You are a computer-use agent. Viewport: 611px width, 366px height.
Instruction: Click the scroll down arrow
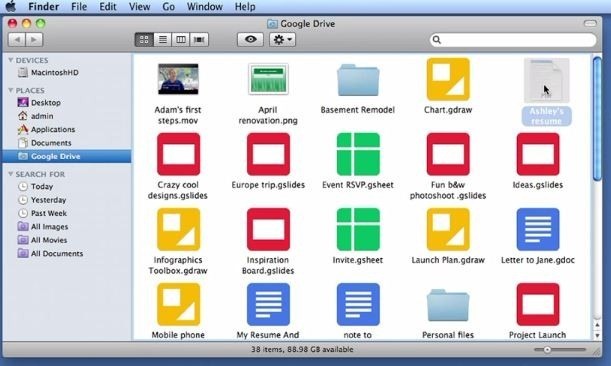[597, 335]
